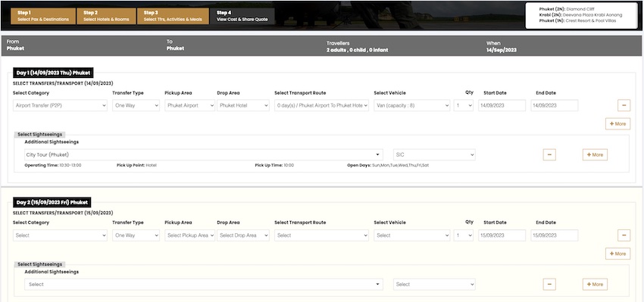Change Day 1 Drop Area Phuket Hotel
644x302 pixels.
click(x=243, y=105)
